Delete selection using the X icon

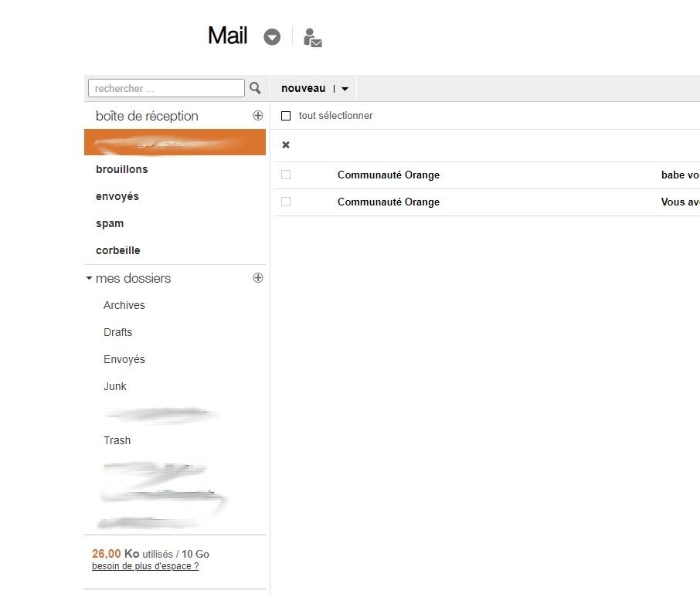285,144
